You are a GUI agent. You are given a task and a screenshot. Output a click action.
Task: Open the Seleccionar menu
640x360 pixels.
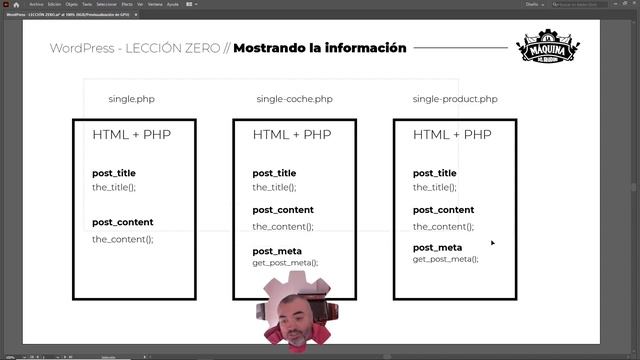point(107,4)
